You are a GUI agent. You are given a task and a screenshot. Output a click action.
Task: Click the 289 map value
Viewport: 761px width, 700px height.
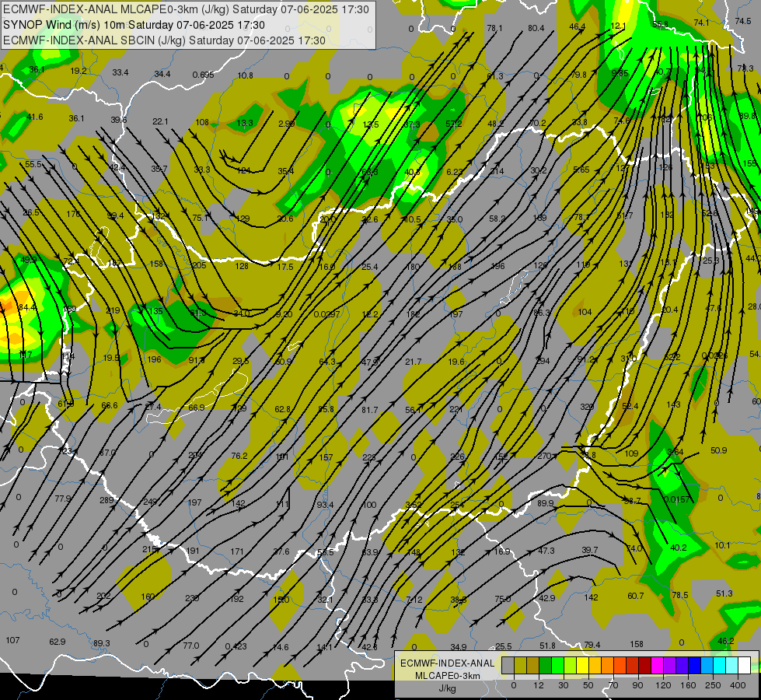pyautogui.click(x=106, y=500)
